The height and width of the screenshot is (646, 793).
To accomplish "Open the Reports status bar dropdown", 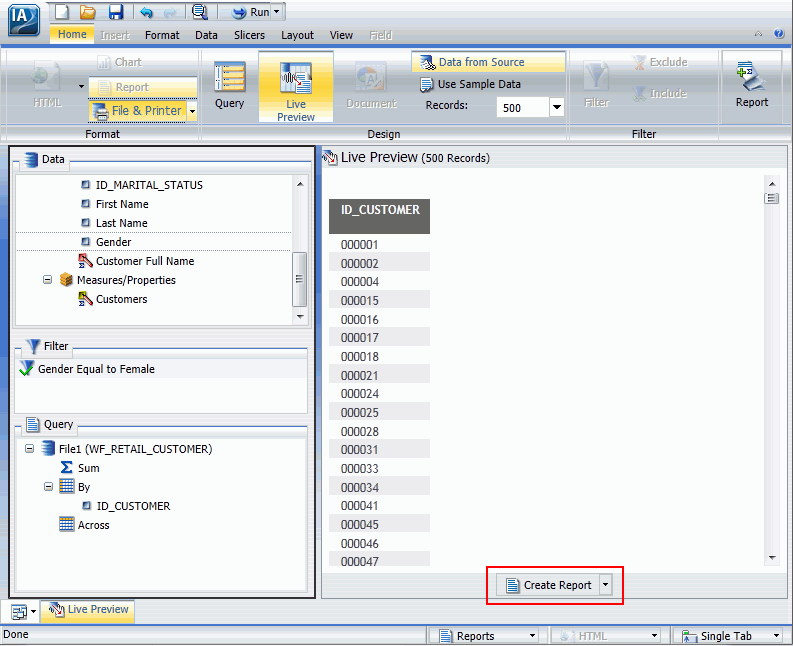I will (x=532, y=636).
